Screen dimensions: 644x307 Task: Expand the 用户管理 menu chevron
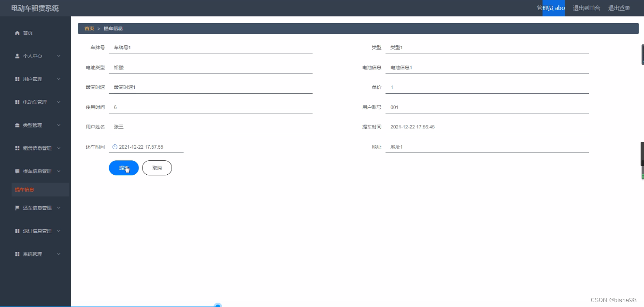[x=58, y=79]
